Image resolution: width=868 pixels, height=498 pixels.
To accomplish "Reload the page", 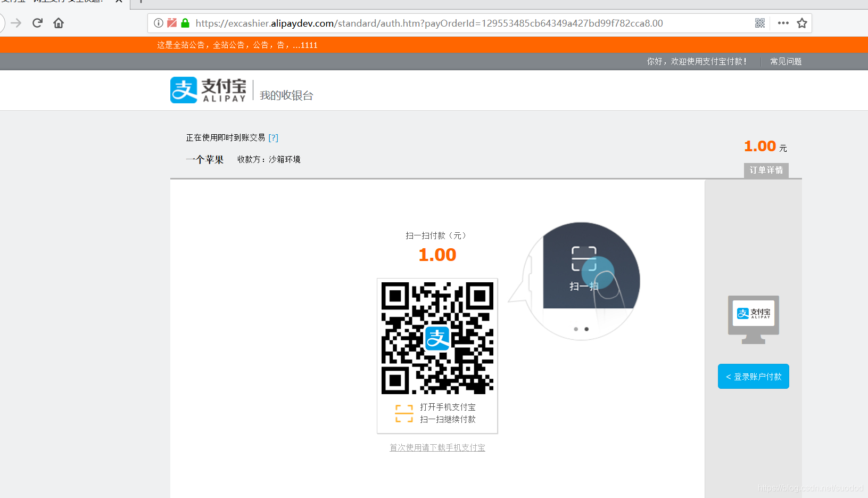I will (37, 23).
